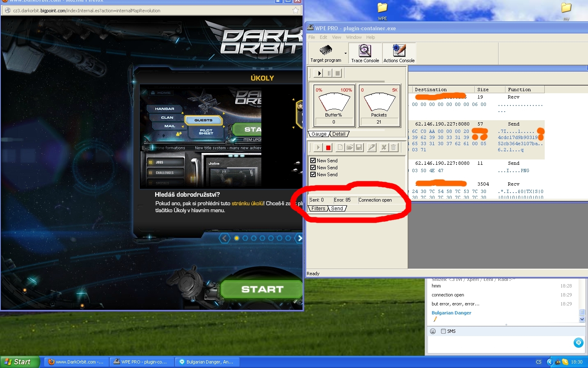This screenshot has width=588, height=368.
Task: Bookmark page with Firefox star icon
Action: pos(296,11)
